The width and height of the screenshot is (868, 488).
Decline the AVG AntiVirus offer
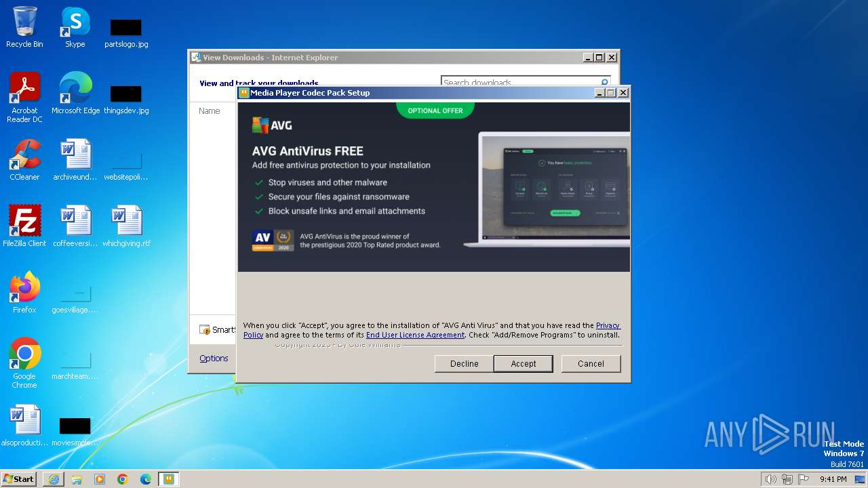click(465, 364)
